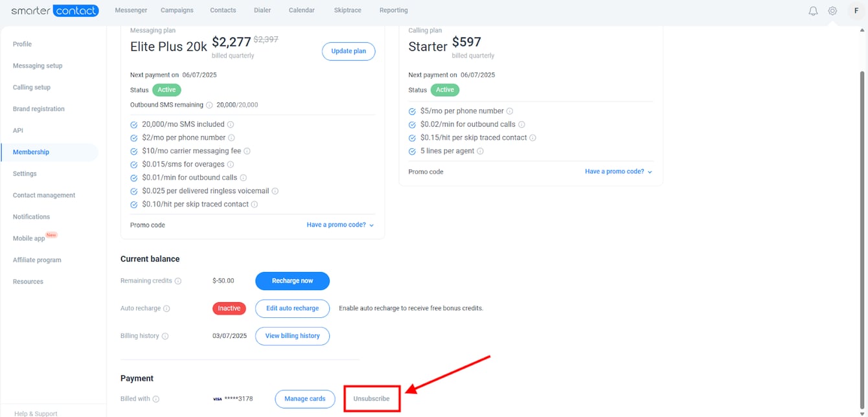Click info icon next to Auto recharge
Screen dimensions: 868x417
tap(166, 309)
